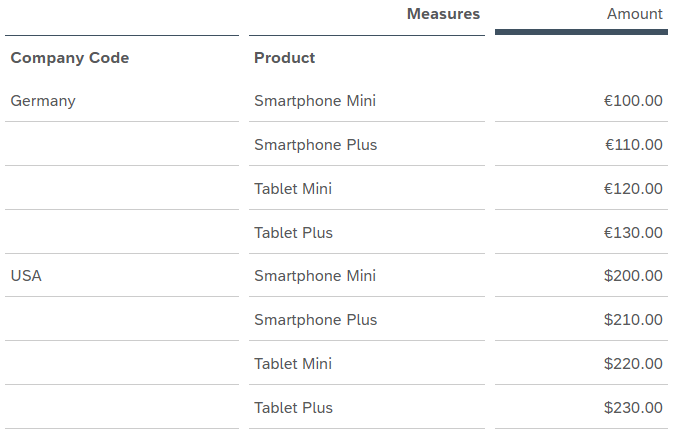Screen dimensions: 675x432
Task: Select the Germany company code cell
Action: pyautogui.click(x=43, y=101)
